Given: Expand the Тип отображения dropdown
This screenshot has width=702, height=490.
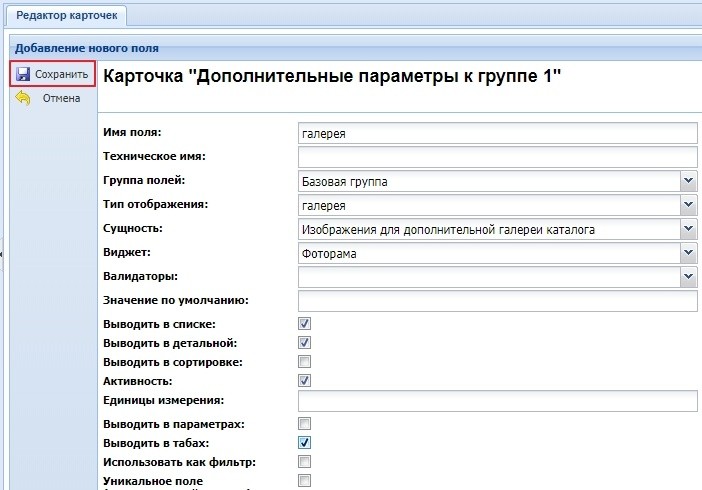Looking at the screenshot, I should pyautogui.click(x=688, y=205).
